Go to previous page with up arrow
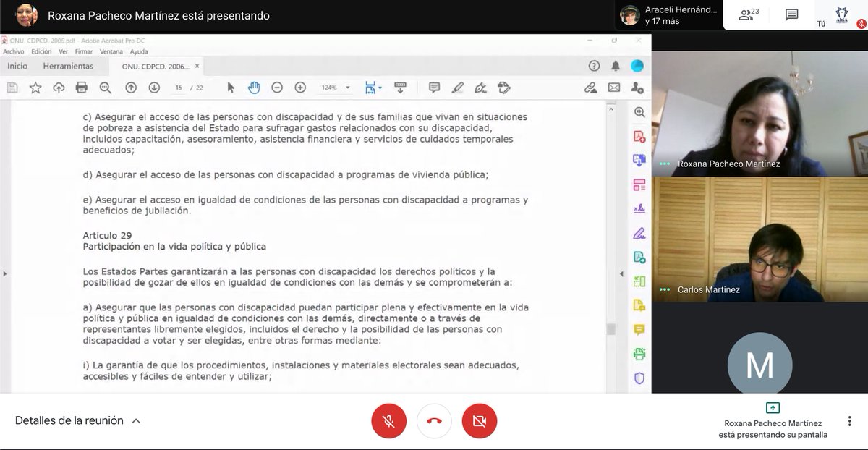This screenshot has width=868, height=450. pyautogui.click(x=131, y=88)
